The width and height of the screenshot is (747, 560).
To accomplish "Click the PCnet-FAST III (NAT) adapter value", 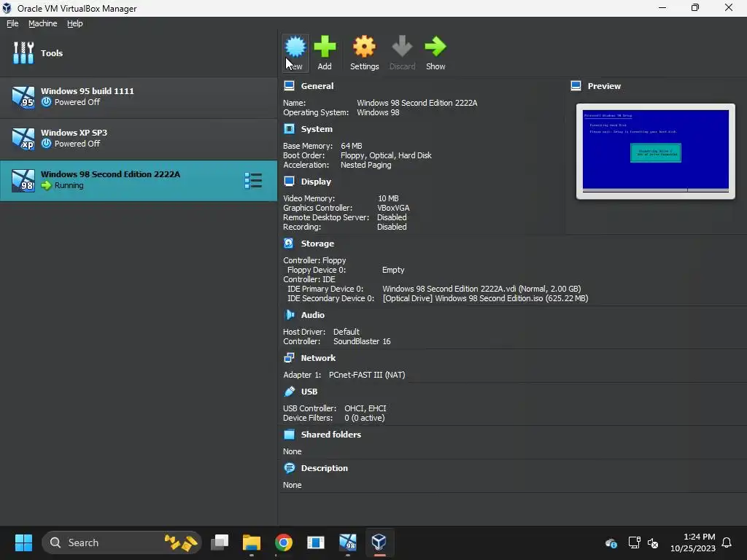I will (x=367, y=375).
